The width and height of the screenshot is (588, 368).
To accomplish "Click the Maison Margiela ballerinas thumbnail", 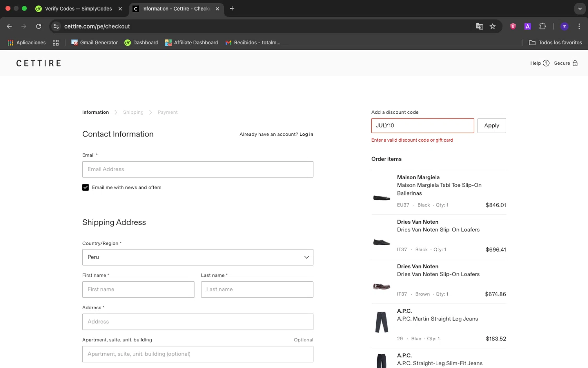I will [381, 198].
